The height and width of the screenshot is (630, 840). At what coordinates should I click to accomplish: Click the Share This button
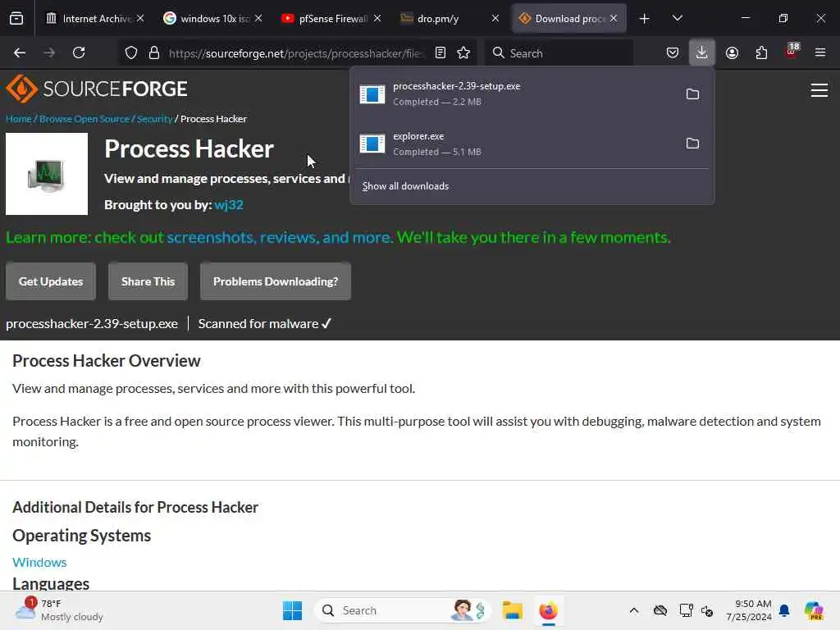148,281
